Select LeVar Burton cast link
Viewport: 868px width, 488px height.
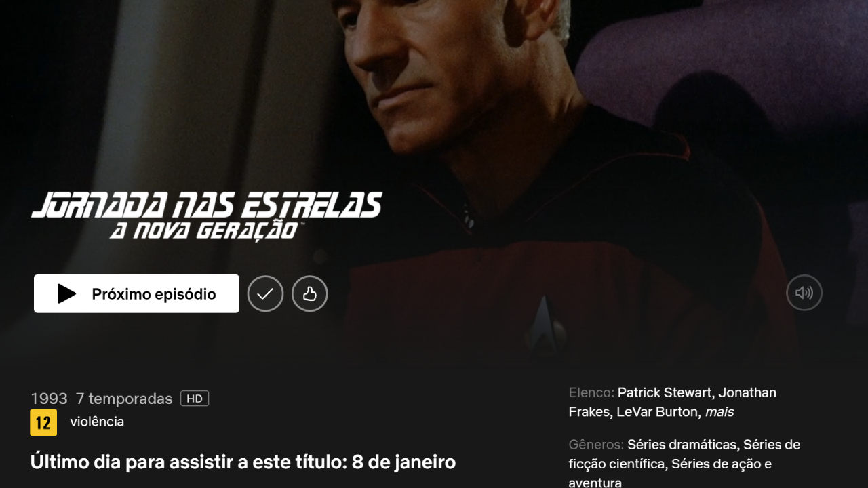[657, 411]
